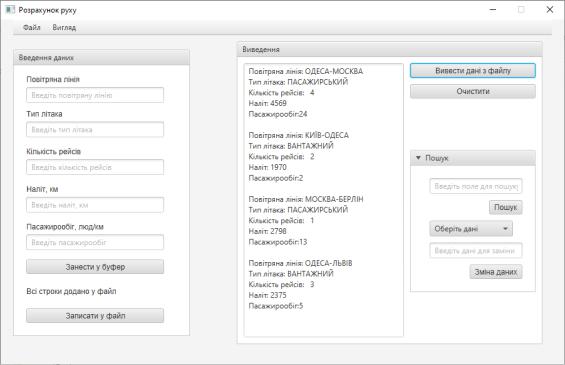Focus the Тип літака input field
Screen dimensions: 565x365
[95, 130]
